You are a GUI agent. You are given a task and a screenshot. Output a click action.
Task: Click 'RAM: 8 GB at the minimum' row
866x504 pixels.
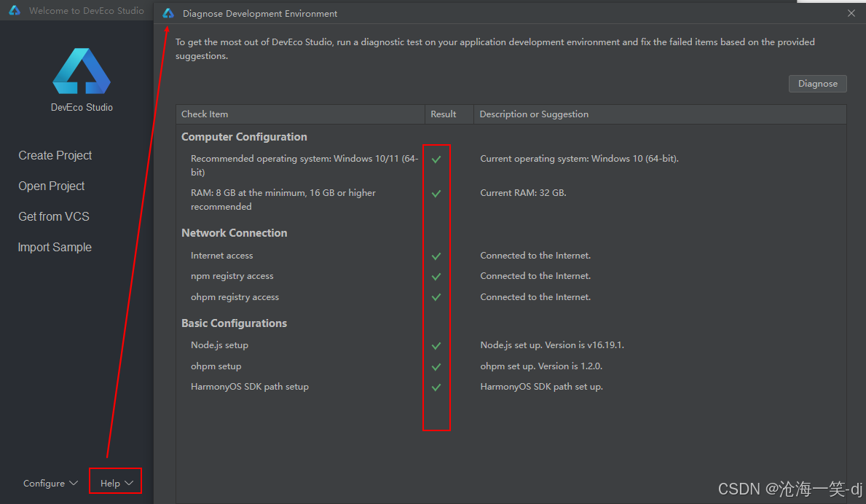(283, 200)
